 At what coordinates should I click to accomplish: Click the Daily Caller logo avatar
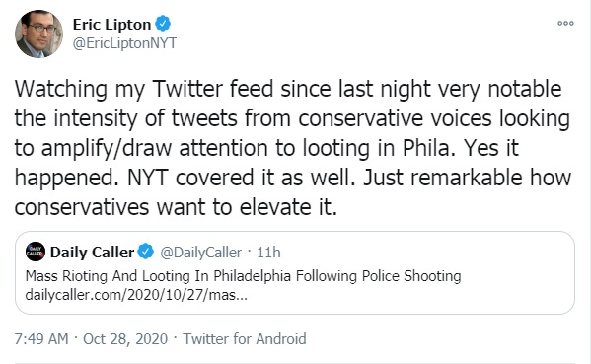click(36, 252)
